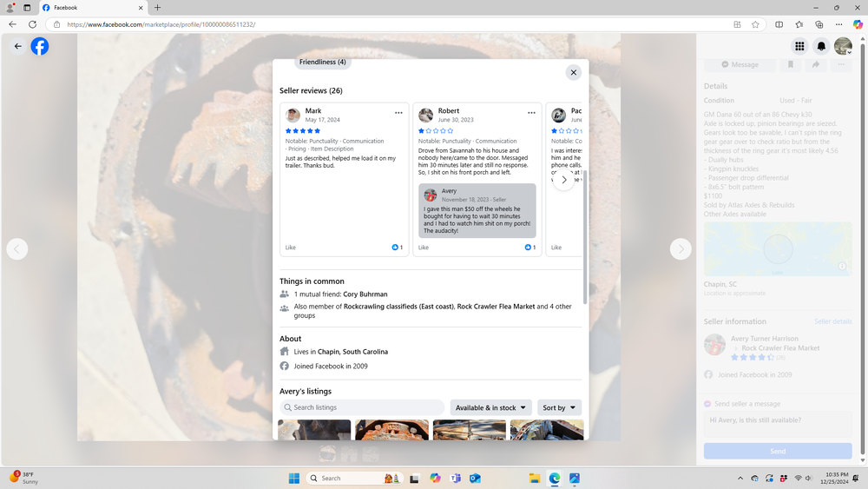Click Message button on listing
868x489 pixels.
740,65
